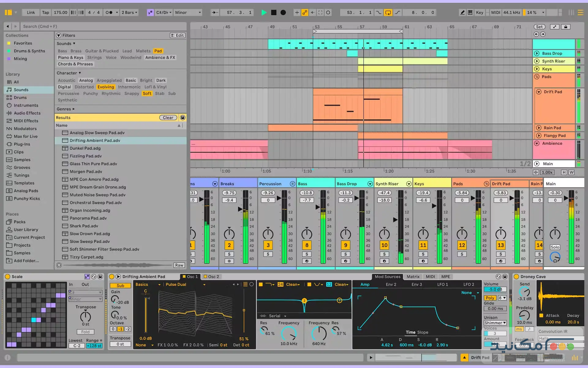Expand the Genres filter section
The width and height of the screenshot is (588, 368).
[x=64, y=109]
